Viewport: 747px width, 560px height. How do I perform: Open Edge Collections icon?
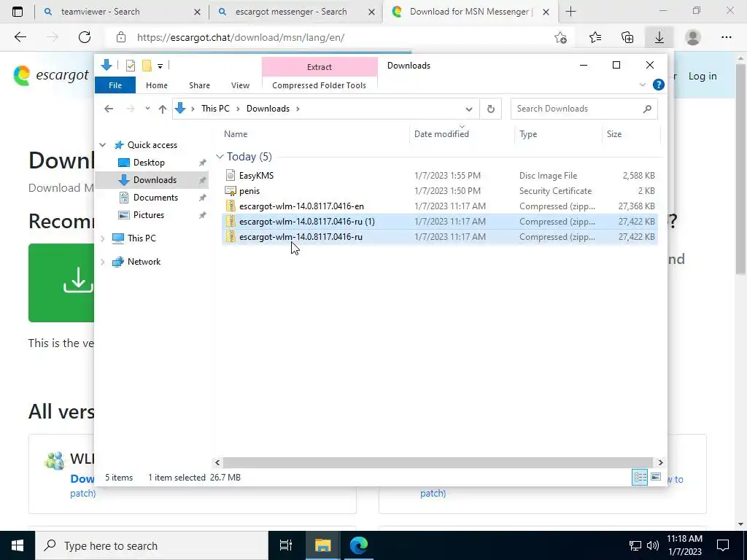tap(627, 37)
